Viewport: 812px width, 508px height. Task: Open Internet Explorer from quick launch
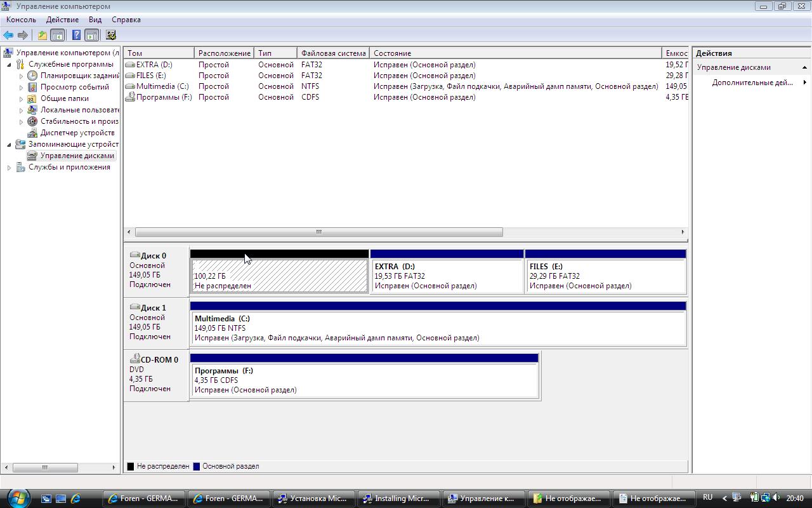76,498
